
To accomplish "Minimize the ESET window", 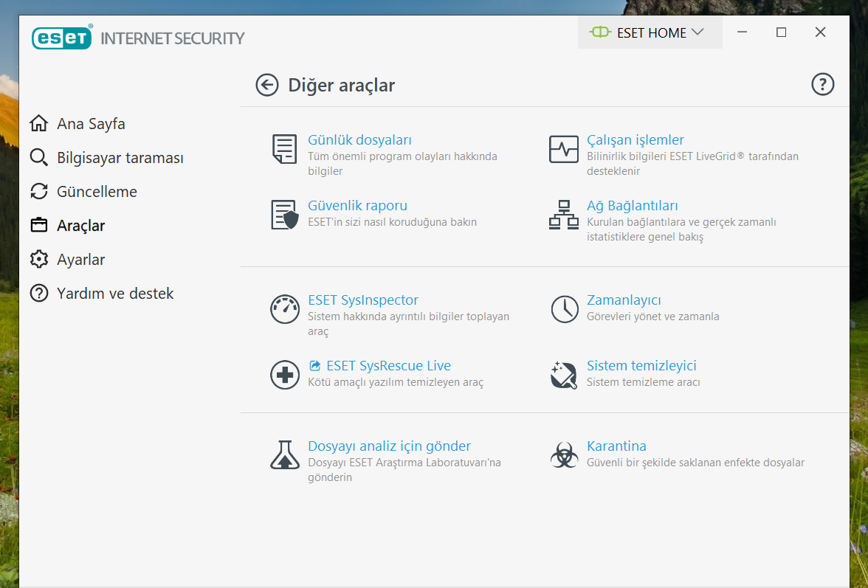I will tap(743, 32).
